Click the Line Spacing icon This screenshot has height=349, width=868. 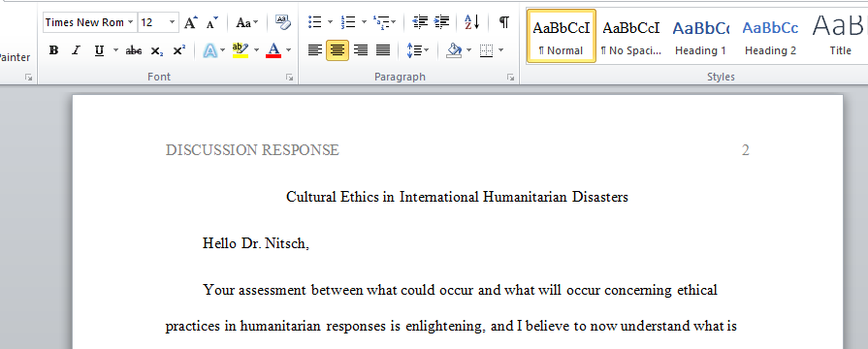click(x=414, y=50)
